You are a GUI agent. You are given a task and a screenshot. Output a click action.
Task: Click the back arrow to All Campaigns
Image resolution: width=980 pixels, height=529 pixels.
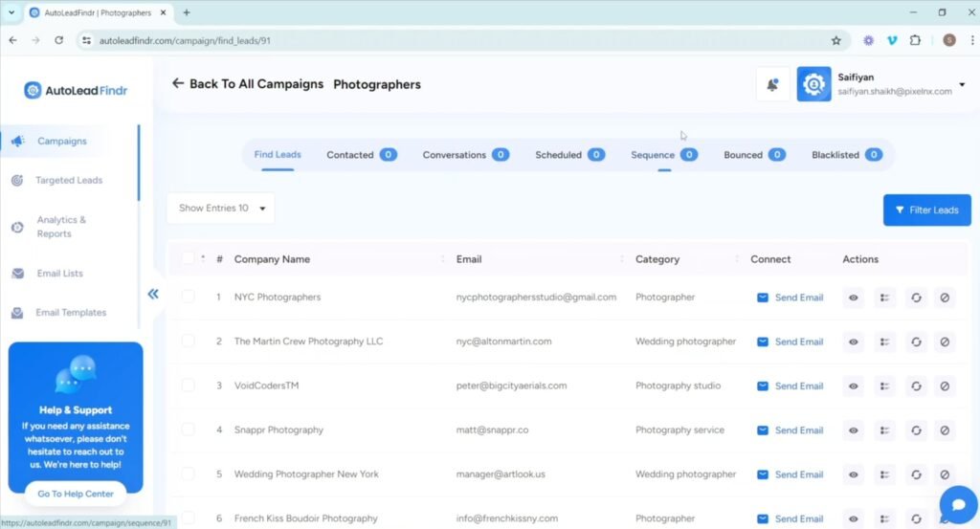point(178,84)
